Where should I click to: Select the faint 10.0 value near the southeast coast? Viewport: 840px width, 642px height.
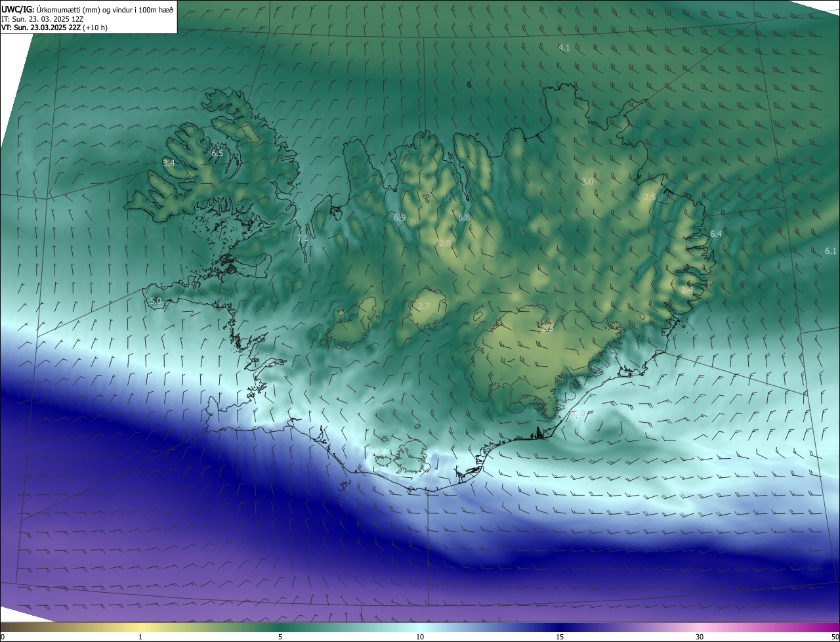click(x=577, y=413)
